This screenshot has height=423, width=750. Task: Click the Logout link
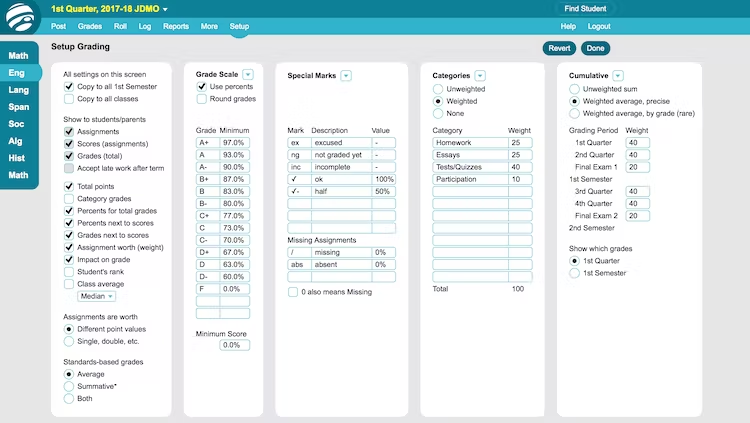pos(599,26)
